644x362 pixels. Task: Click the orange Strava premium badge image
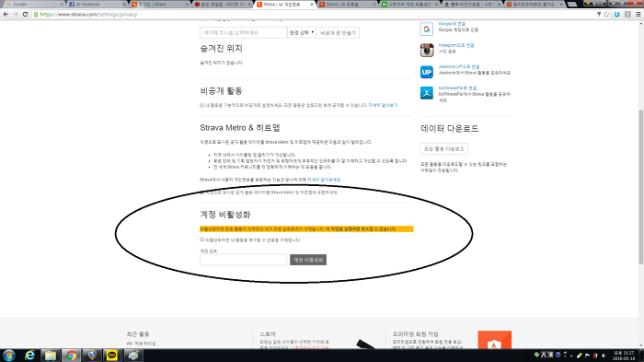pos(495,340)
